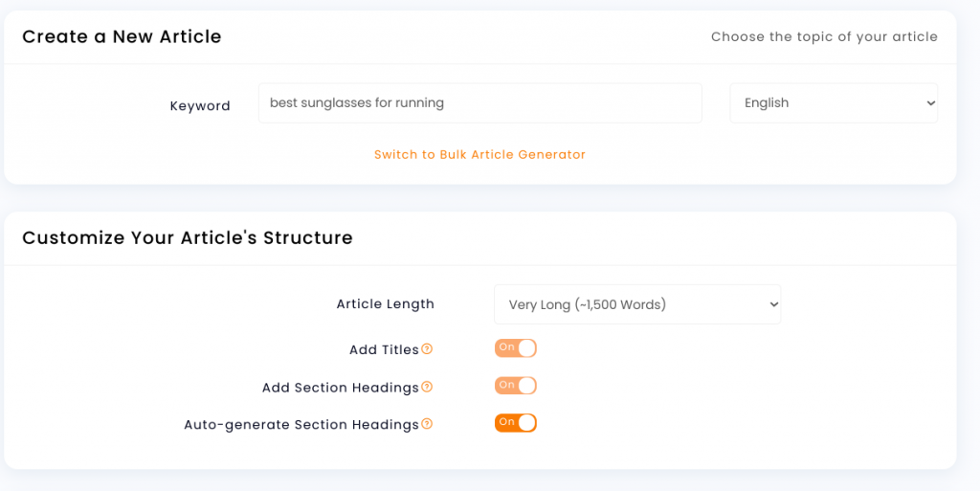The width and height of the screenshot is (980, 491).
Task: Click the Customize Your Article's Structure heading
Action: pyautogui.click(x=188, y=238)
